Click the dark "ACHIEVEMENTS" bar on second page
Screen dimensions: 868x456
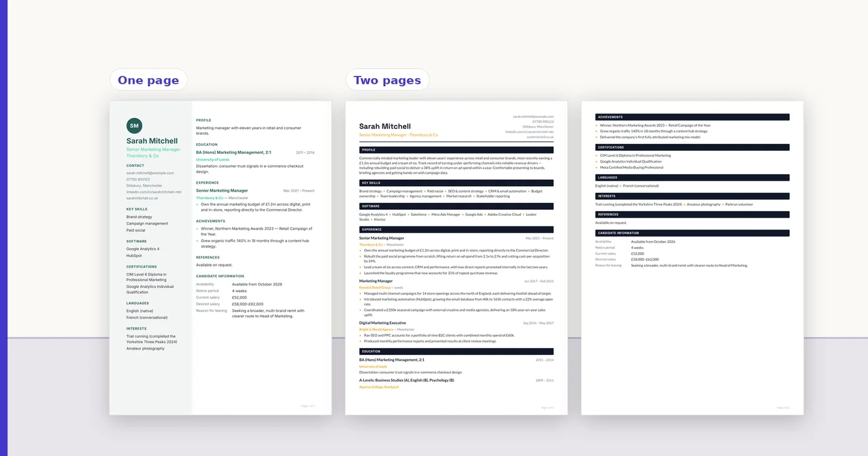(x=693, y=117)
